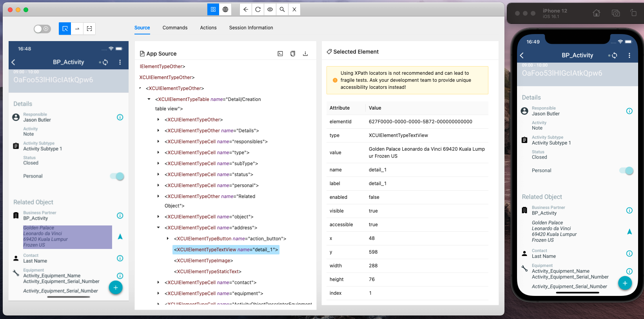644x319 pixels.
Task: Tap the plus floating button in simulator
Action: (x=625, y=283)
